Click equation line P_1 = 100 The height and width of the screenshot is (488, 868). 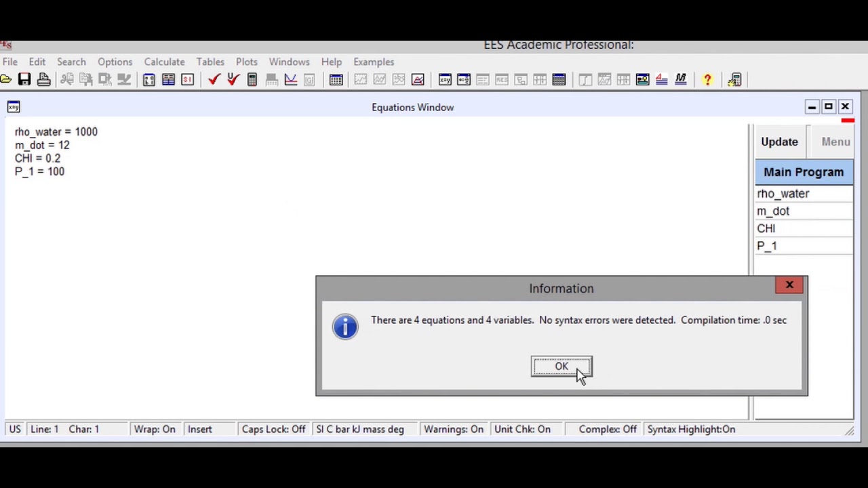tap(39, 171)
